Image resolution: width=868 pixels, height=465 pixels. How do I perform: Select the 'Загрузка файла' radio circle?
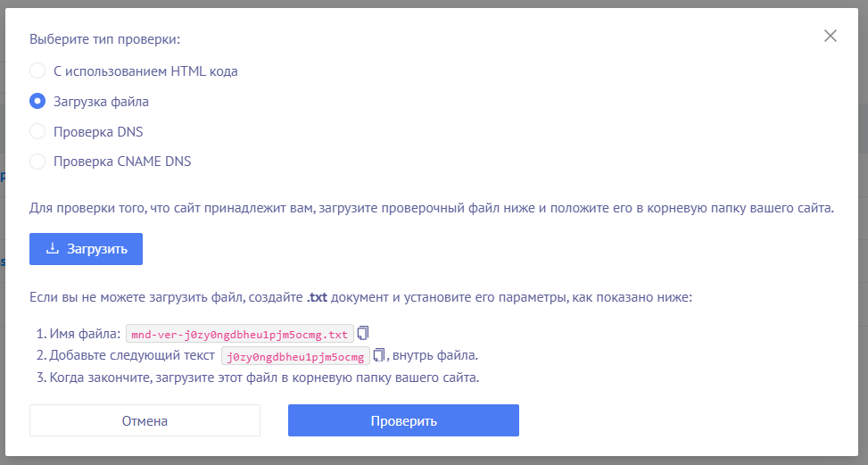point(37,101)
